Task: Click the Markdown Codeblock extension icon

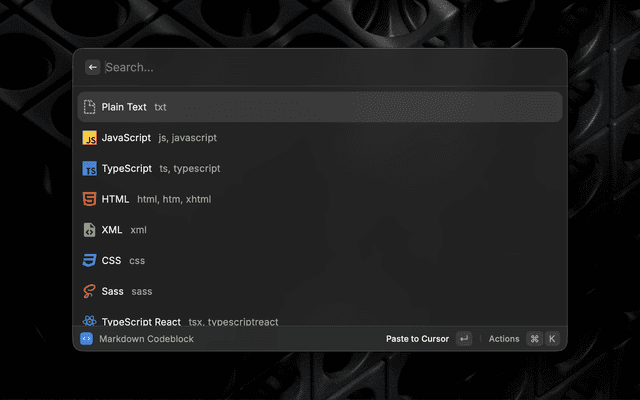Action: (86, 339)
